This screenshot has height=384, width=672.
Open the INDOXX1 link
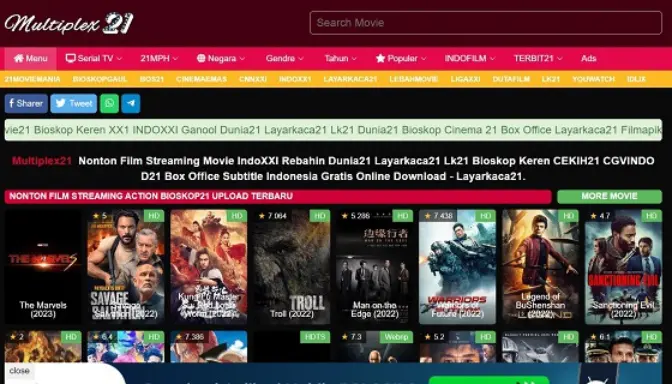[x=295, y=79]
